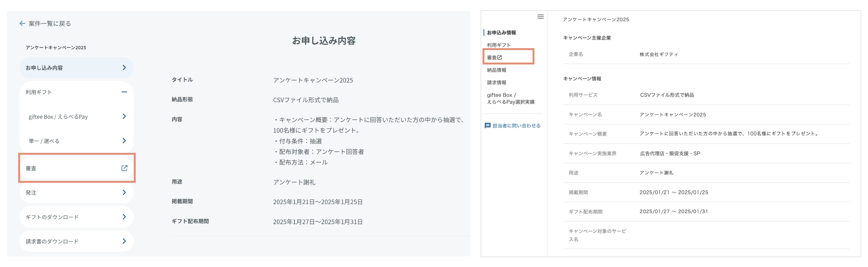Open the hamburger menu icon in right panel

click(x=541, y=17)
